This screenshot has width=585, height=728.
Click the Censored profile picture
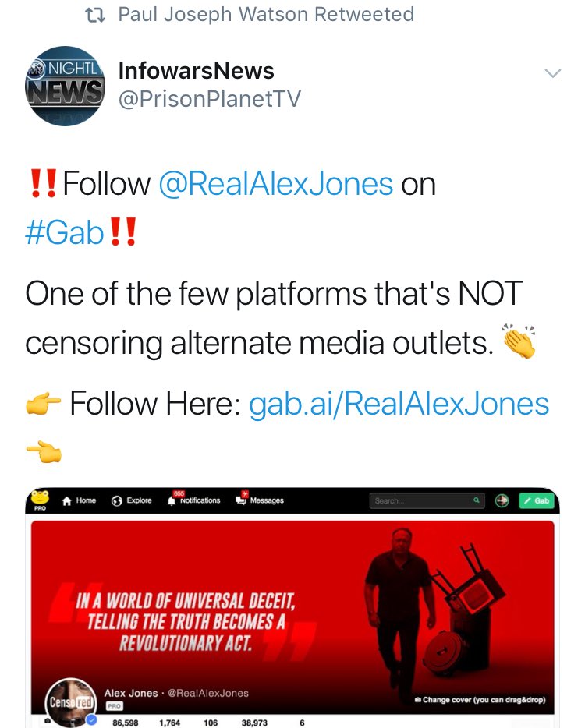[69, 702]
